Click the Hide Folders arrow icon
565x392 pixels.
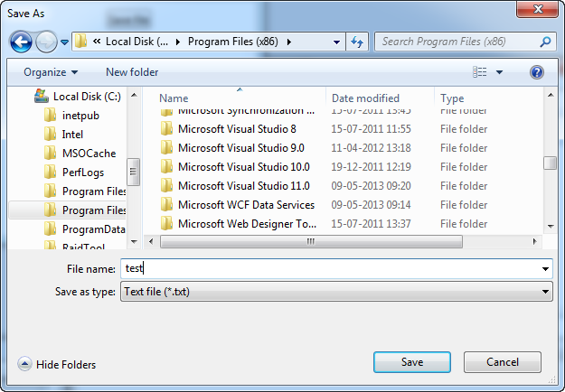click(x=24, y=364)
